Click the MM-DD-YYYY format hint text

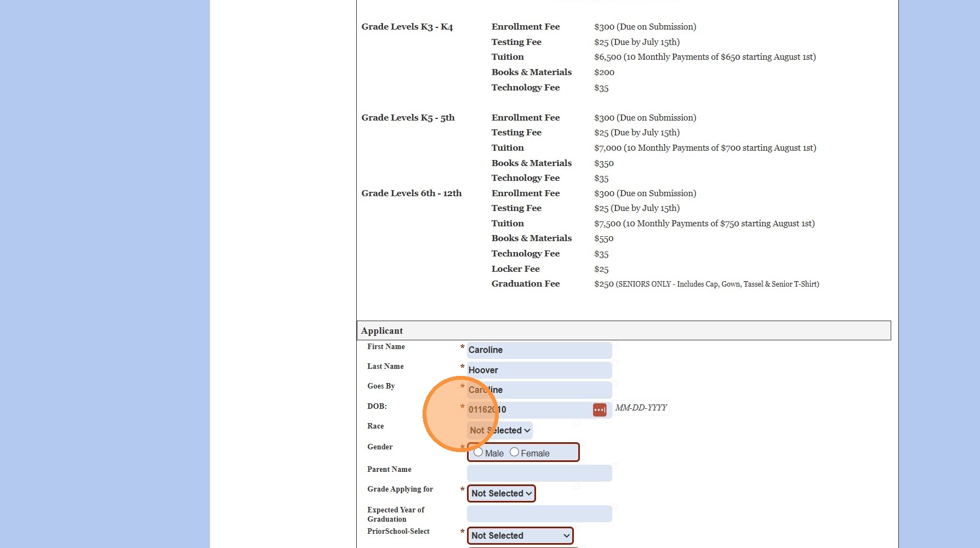pos(641,408)
